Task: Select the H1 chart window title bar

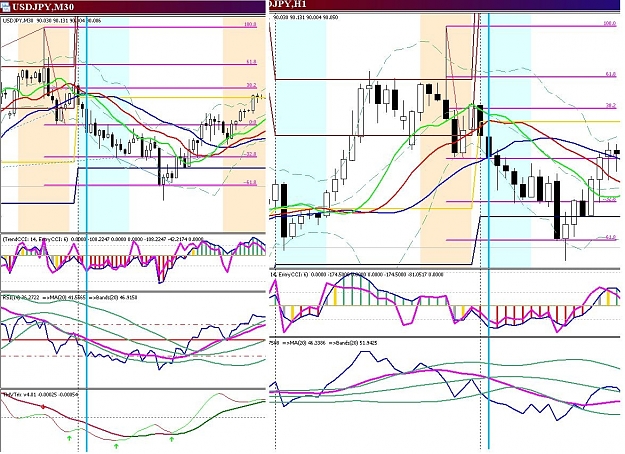Action: 446,5
